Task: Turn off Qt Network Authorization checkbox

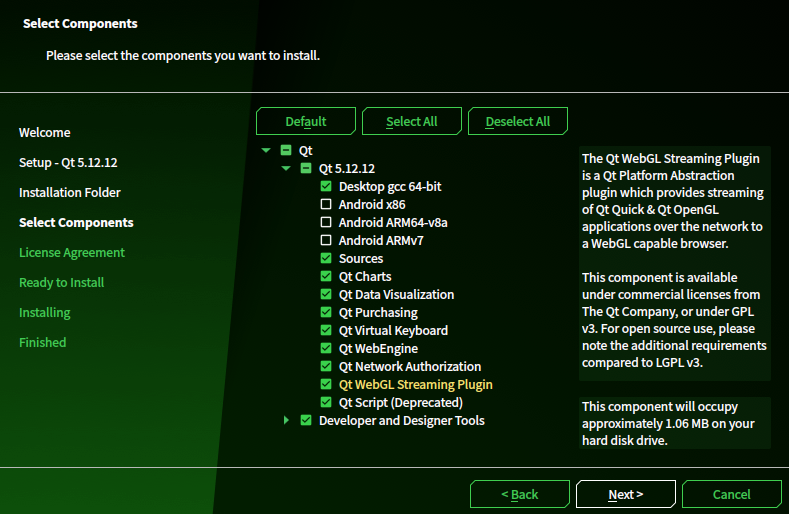Action: pos(326,366)
